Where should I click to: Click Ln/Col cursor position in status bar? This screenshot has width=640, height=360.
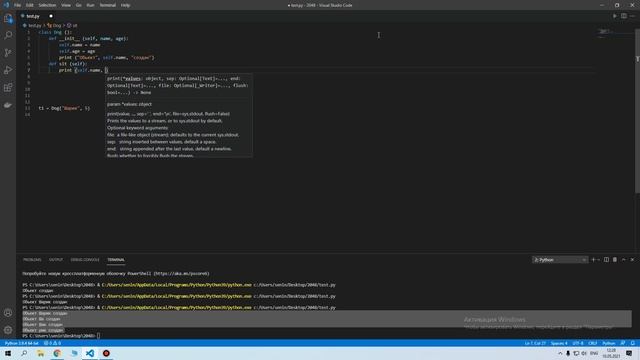coord(535,343)
